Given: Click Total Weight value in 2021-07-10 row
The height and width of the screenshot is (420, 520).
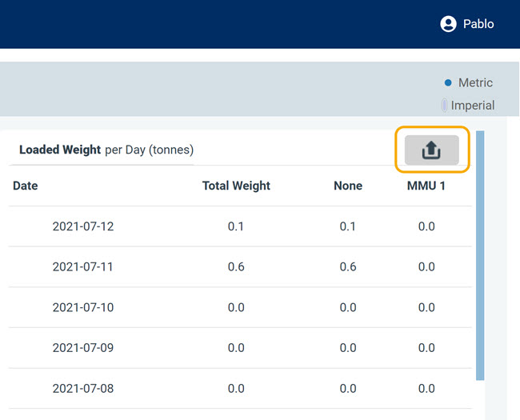Looking at the screenshot, I should click(236, 307).
